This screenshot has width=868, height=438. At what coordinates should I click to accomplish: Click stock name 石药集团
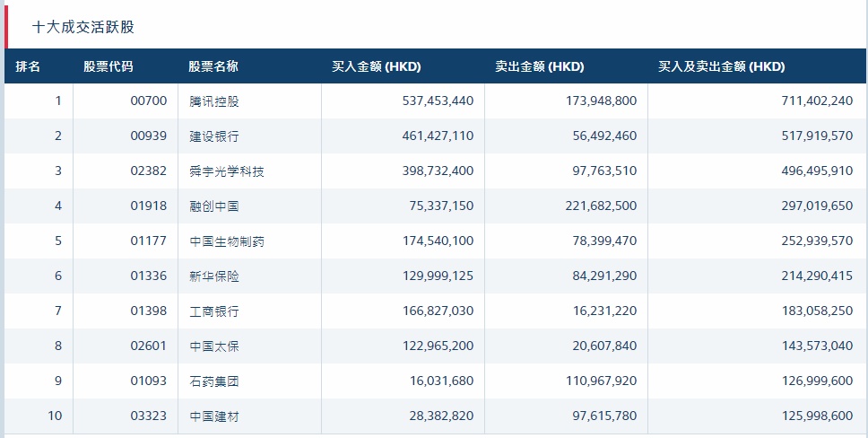(x=214, y=381)
